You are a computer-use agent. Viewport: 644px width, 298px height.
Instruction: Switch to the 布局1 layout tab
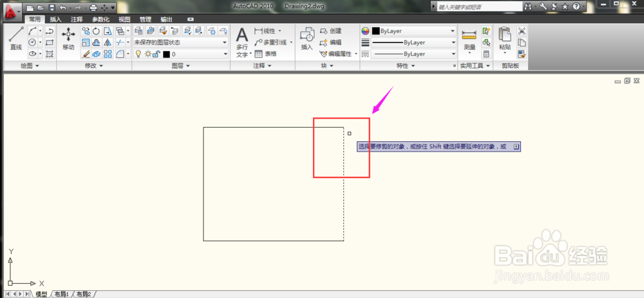click(63, 294)
